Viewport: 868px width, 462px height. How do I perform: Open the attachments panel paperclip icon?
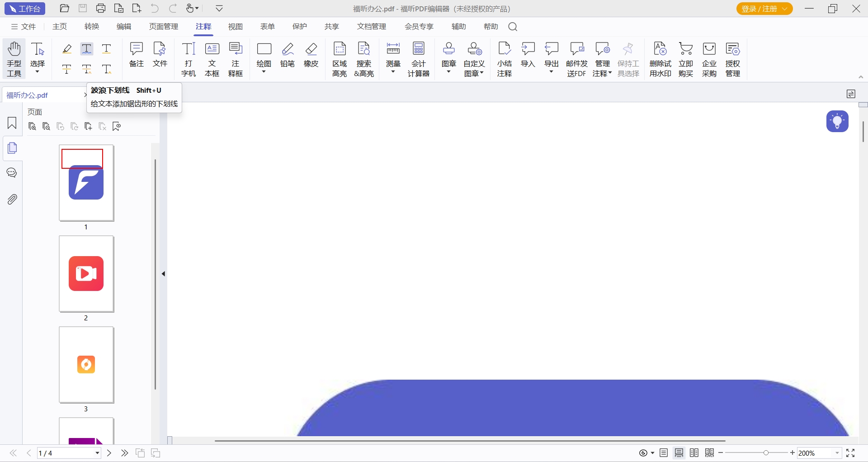click(x=12, y=199)
